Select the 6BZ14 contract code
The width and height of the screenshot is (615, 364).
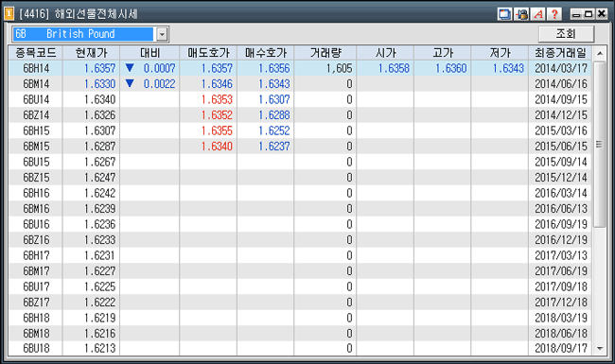click(x=36, y=115)
